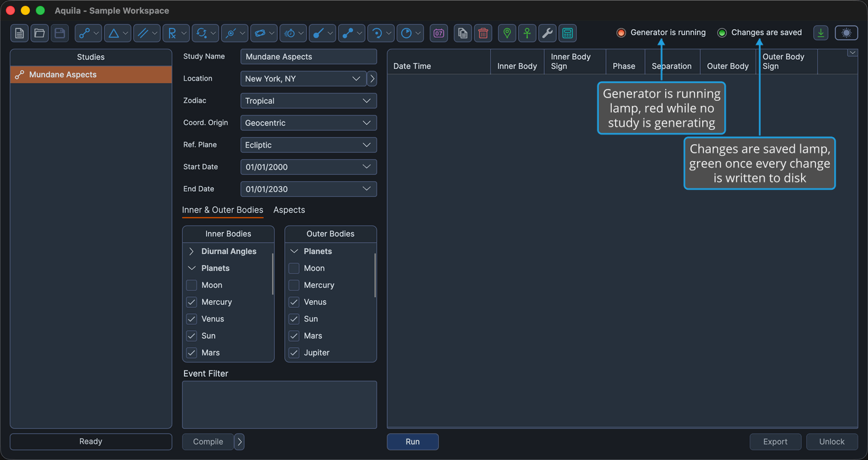The image size is (868, 460).
Task: Open the Zodiac dropdown set to Tropical
Action: 309,101
